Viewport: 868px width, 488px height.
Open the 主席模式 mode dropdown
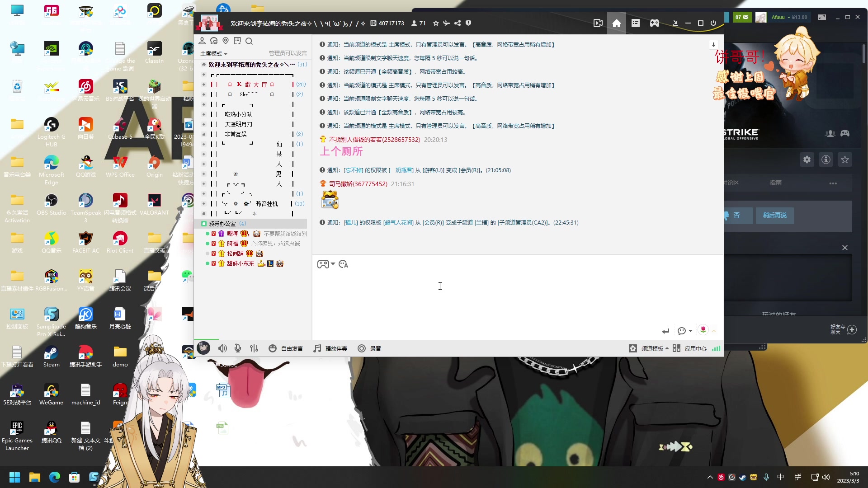(x=214, y=54)
